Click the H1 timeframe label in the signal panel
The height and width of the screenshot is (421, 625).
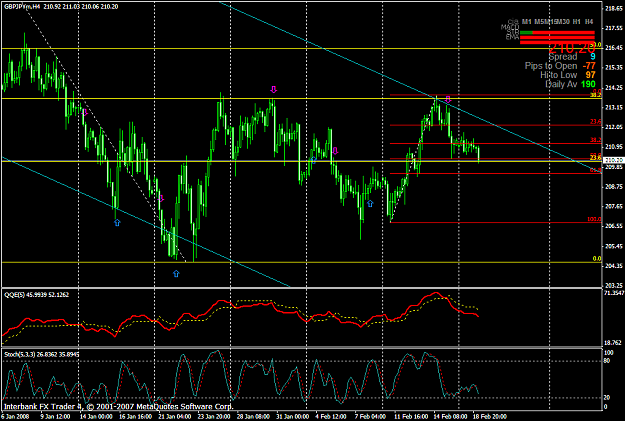click(576, 22)
